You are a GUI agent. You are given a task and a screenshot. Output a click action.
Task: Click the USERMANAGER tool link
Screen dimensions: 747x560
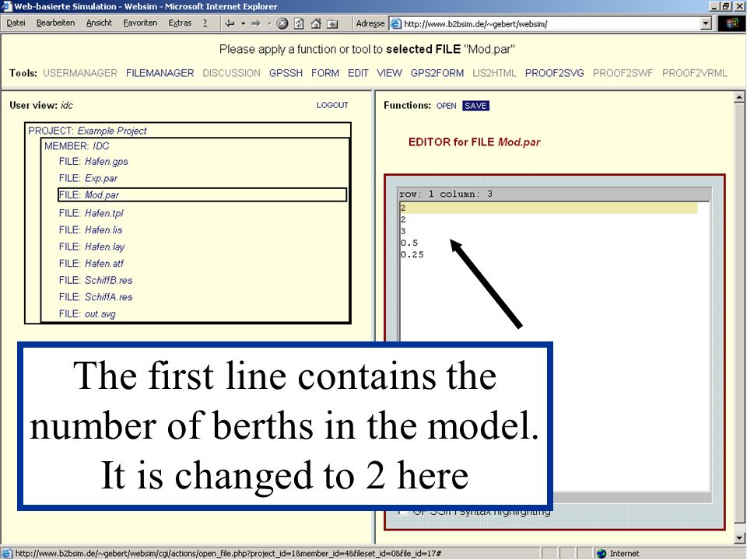[x=80, y=73]
